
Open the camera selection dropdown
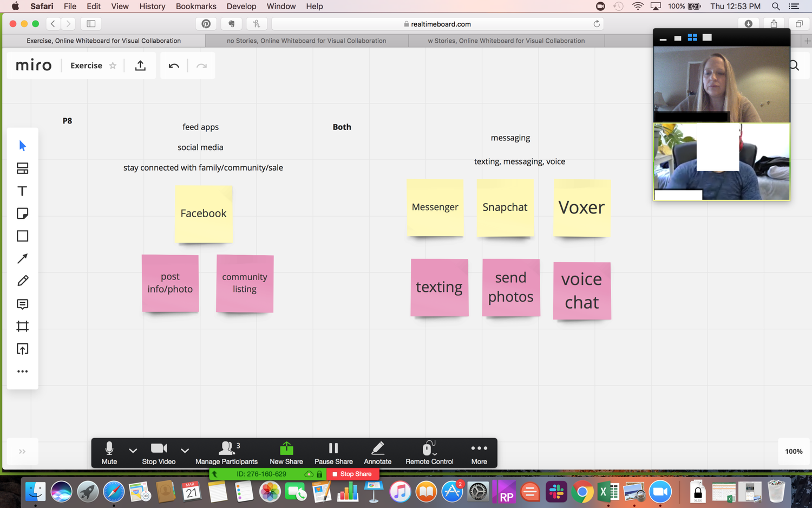[x=185, y=451]
